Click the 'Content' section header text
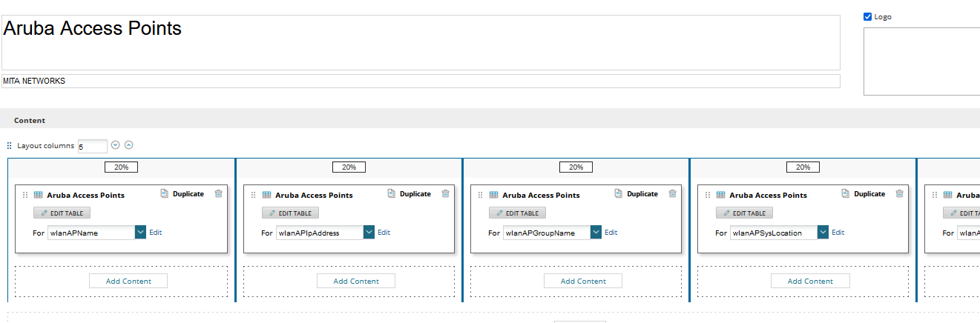This screenshot has width=980, height=323. point(30,120)
